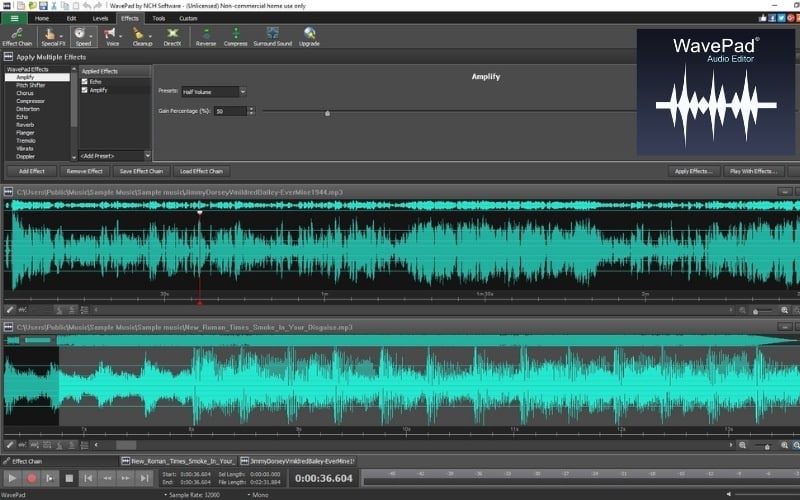Screen dimensions: 800x500
Task: Click the Redo arrow in quick access bar
Action: [x=98, y=6]
